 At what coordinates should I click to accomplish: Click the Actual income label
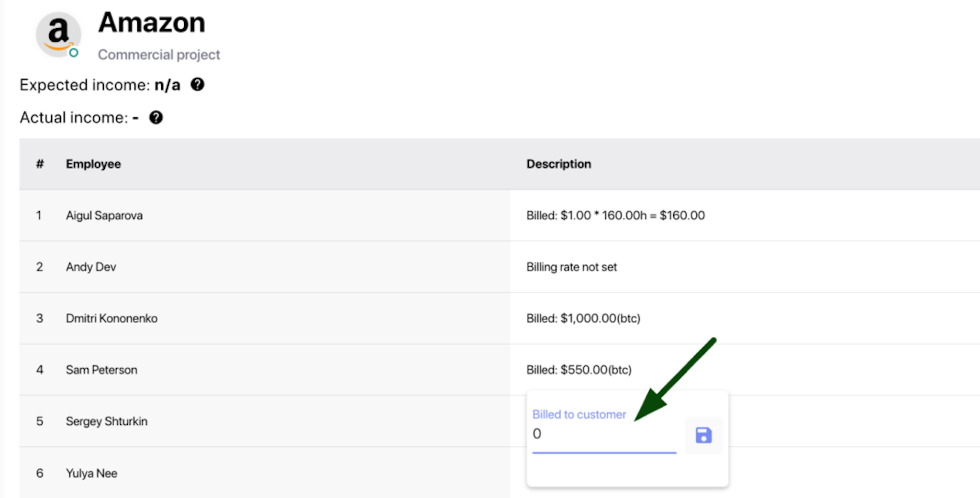[x=74, y=117]
